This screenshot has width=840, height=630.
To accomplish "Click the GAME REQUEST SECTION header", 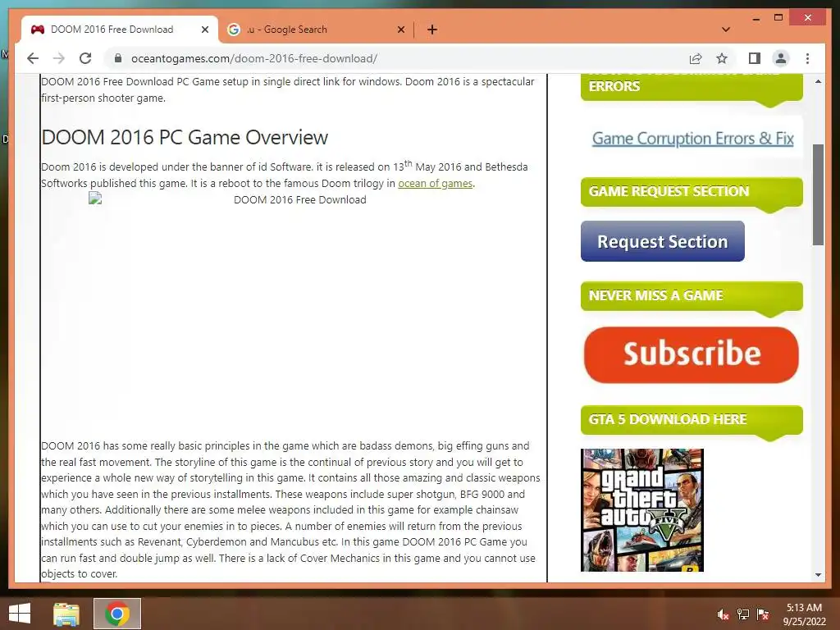I will (692, 191).
